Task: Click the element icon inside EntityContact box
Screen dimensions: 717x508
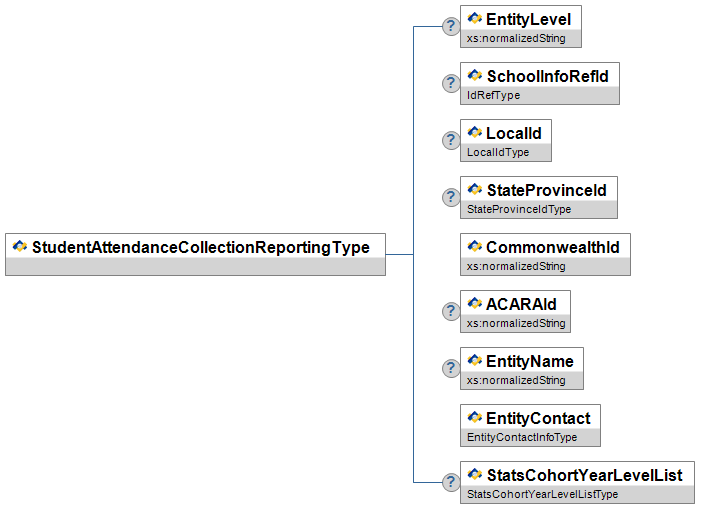Action: pyautogui.click(x=474, y=418)
